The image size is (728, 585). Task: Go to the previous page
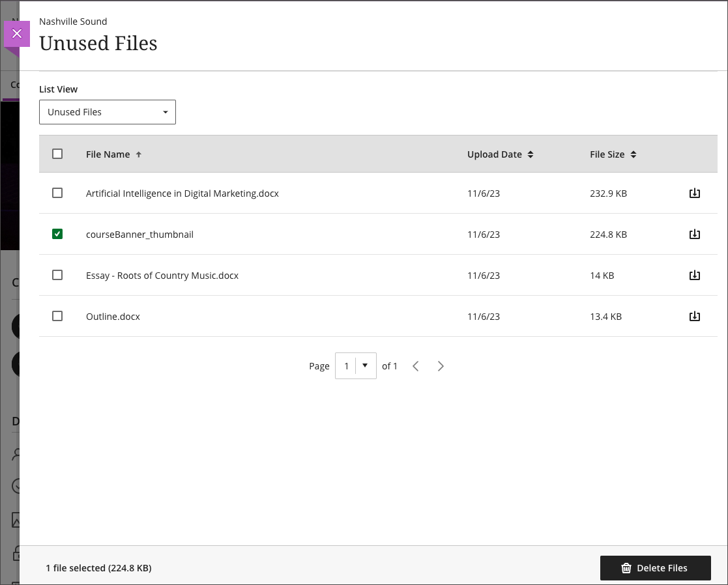click(416, 365)
